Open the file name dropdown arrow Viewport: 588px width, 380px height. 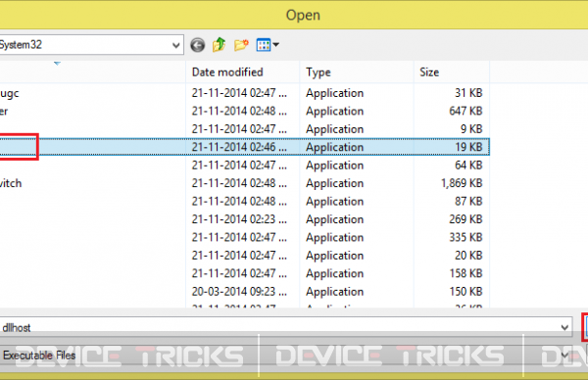click(564, 327)
